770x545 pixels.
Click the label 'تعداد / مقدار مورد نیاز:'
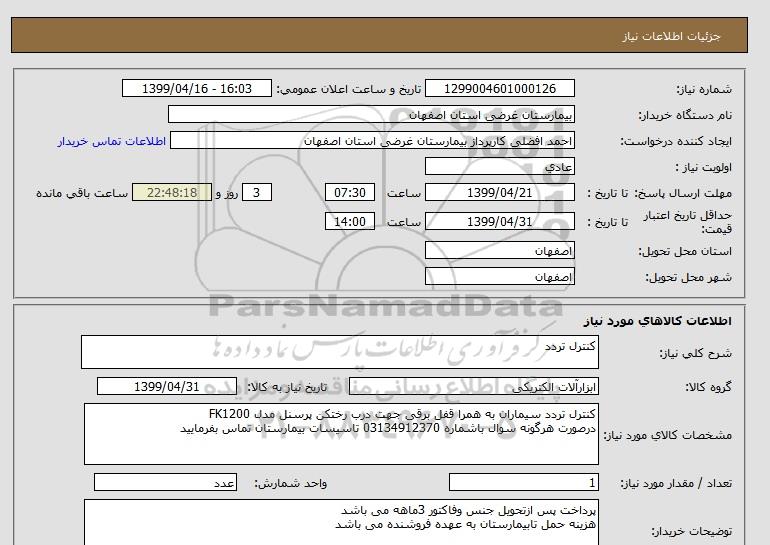[676, 483]
